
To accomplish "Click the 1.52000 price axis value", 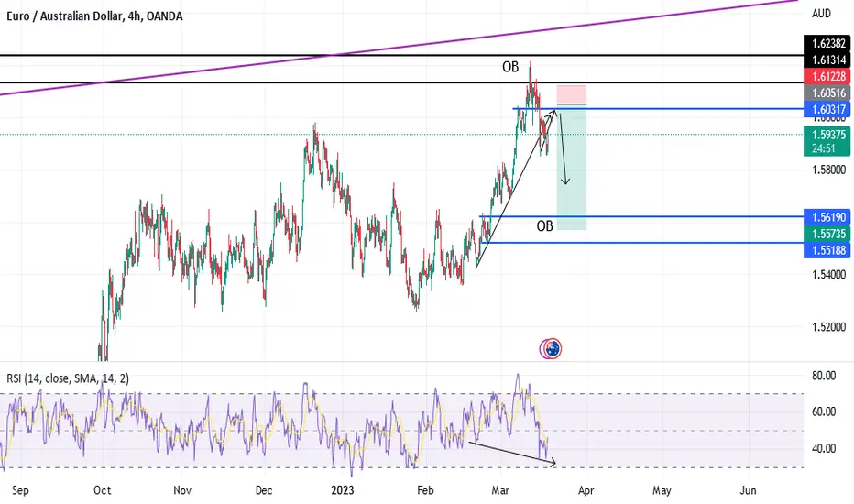I will 828,327.
